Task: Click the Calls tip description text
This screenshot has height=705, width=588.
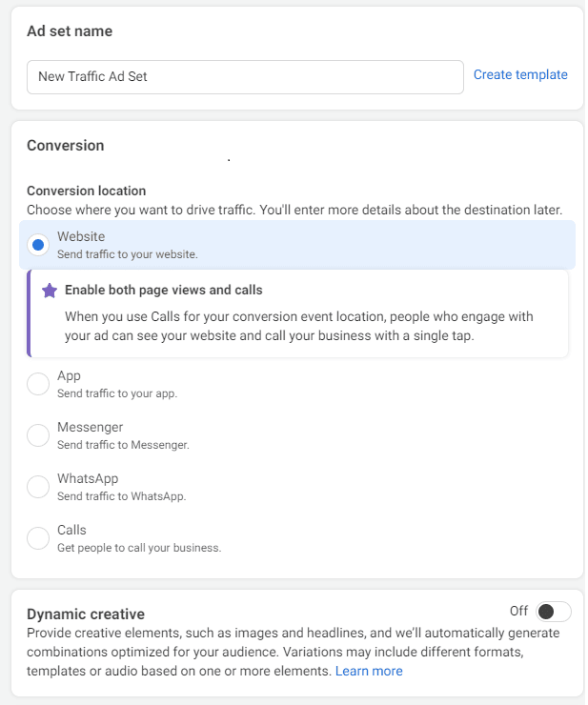Action: click(x=298, y=326)
